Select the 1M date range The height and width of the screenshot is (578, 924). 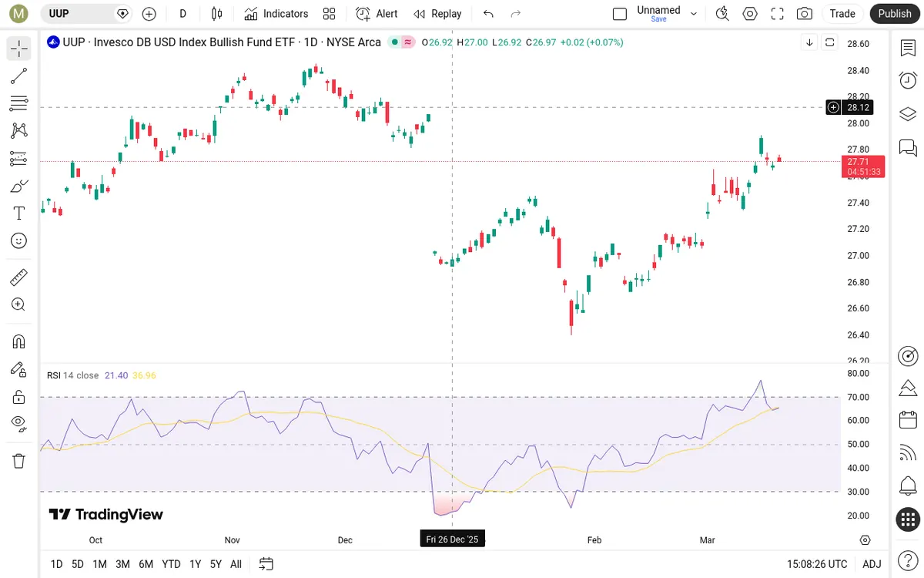coord(99,564)
